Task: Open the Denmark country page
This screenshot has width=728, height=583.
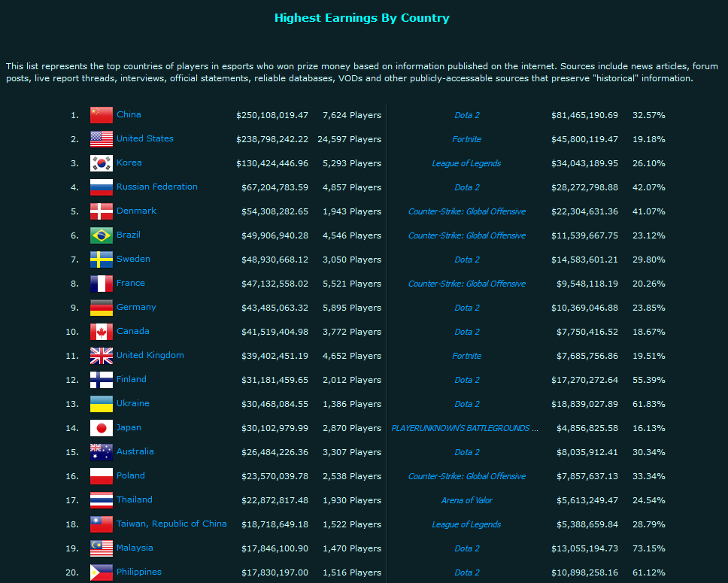Action: 136,211
